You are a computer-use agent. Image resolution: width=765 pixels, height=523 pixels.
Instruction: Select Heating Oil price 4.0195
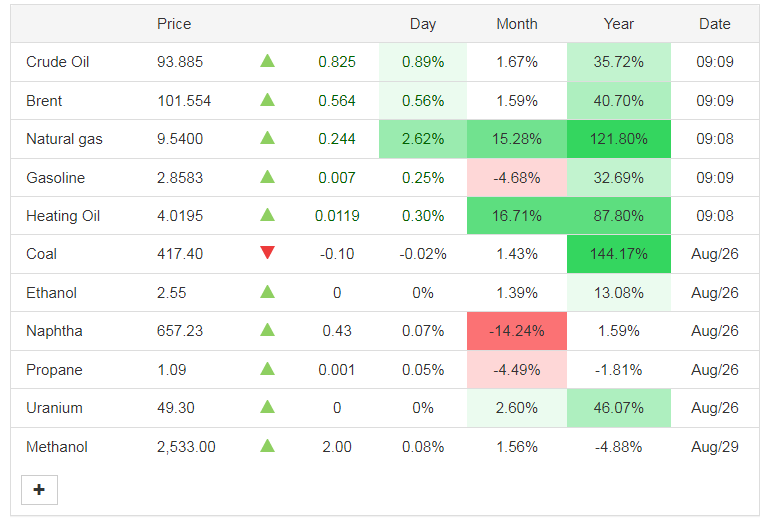click(x=180, y=216)
